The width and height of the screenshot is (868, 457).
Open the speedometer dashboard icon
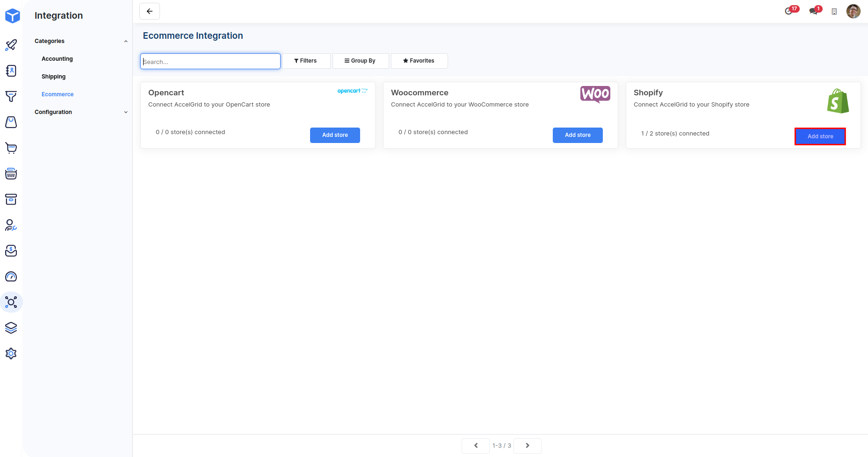click(x=11, y=277)
